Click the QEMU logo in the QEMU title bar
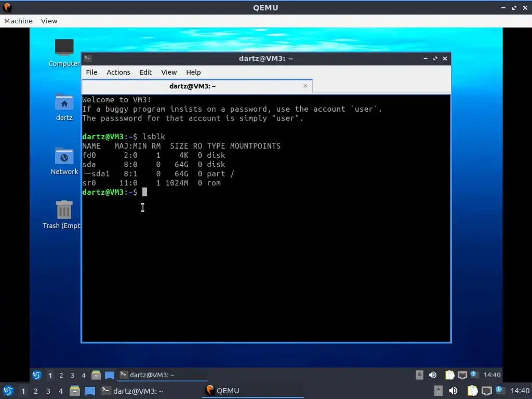532x399 pixels. [7, 7]
